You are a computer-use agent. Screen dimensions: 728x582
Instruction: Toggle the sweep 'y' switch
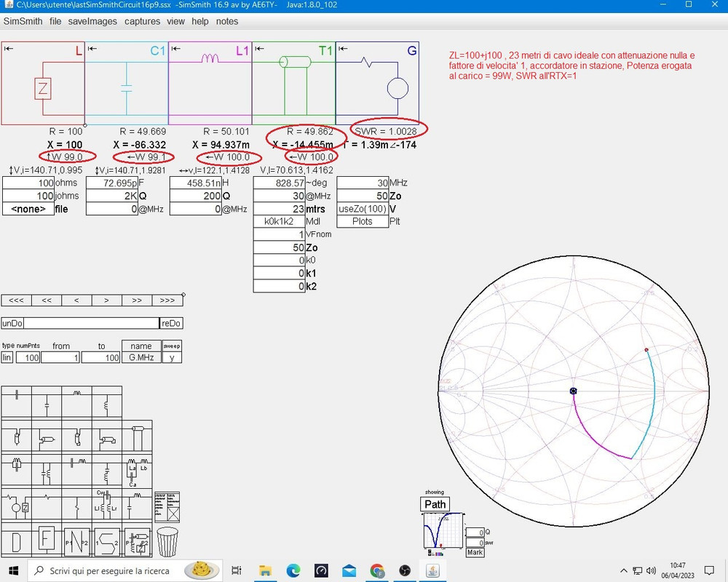(x=172, y=357)
